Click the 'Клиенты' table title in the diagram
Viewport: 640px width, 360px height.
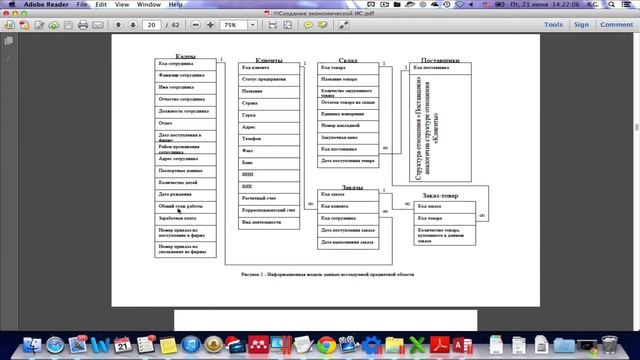[x=269, y=60]
